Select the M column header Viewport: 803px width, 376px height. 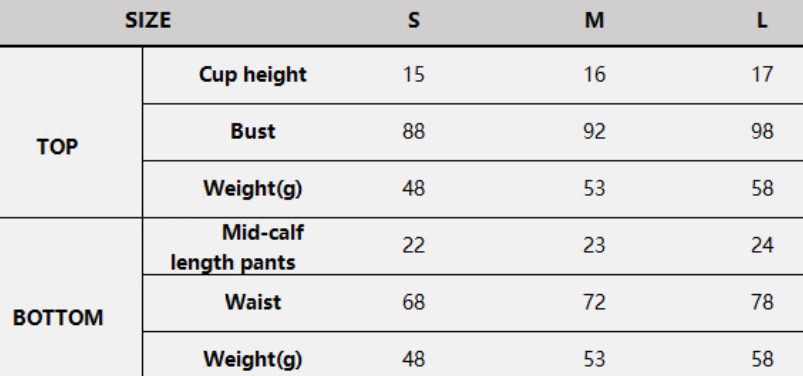tap(594, 20)
